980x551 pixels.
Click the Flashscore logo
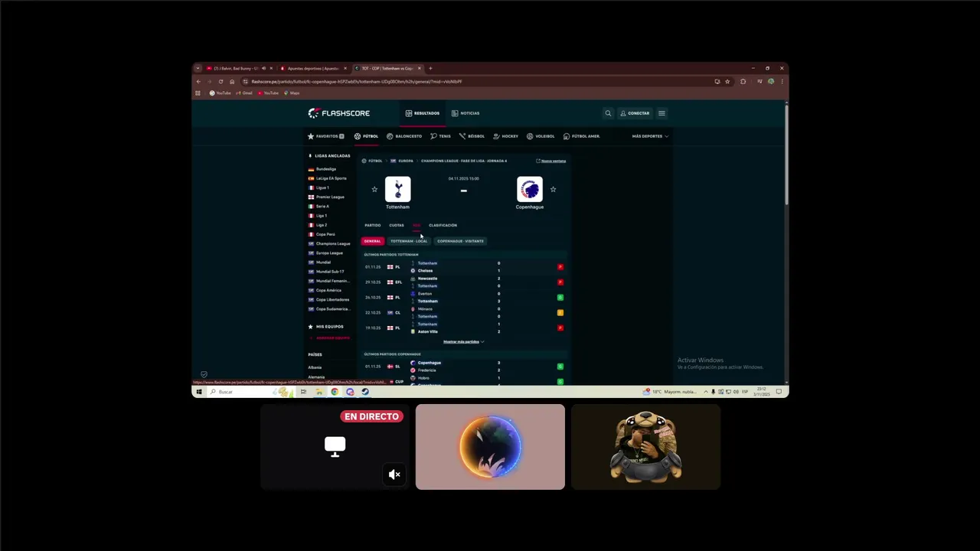click(x=338, y=113)
